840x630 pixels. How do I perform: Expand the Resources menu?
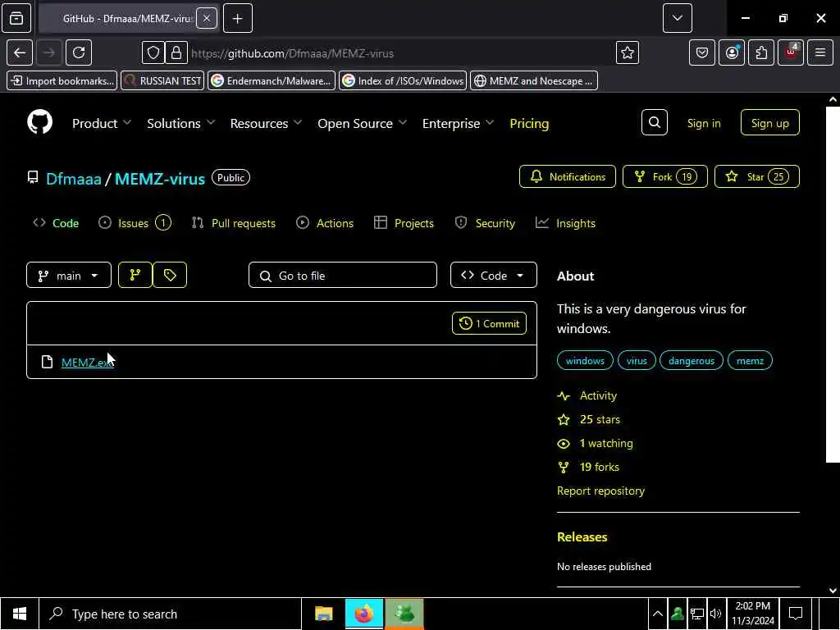(x=267, y=123)
